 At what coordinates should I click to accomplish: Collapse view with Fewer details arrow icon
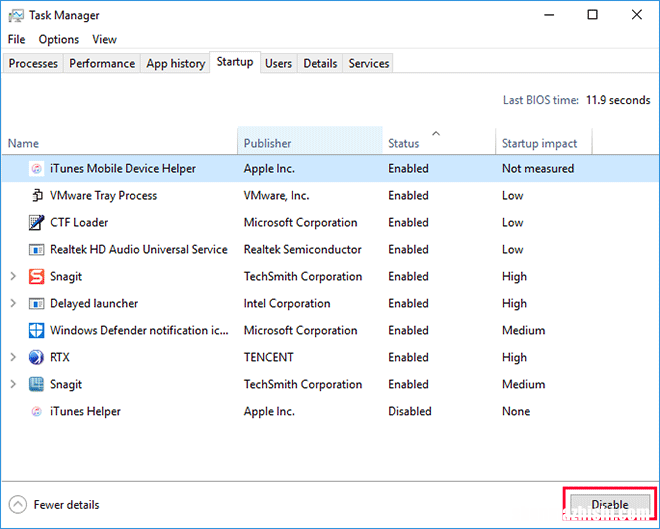coord(18,505)
